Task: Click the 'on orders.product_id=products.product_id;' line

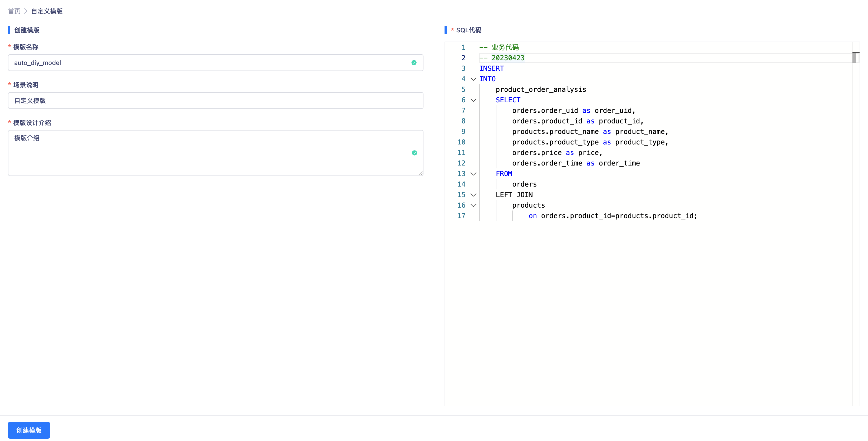Action: [613, 216]
